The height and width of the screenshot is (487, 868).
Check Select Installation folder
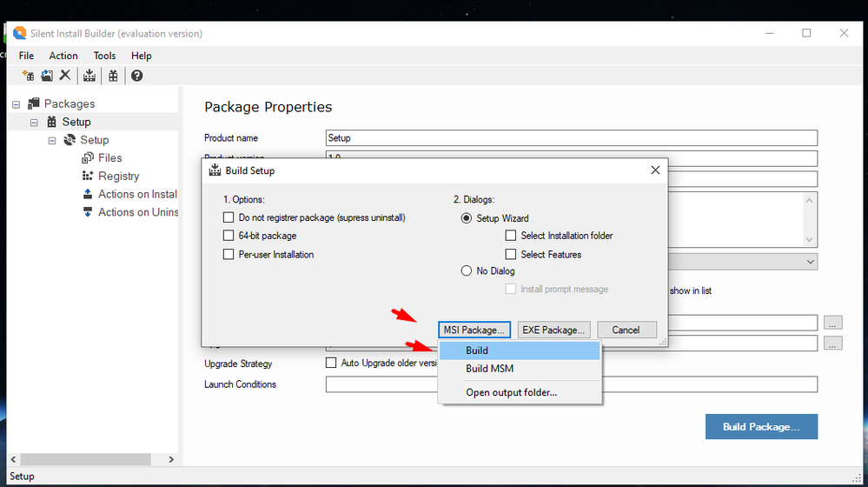tap(510, 236)
